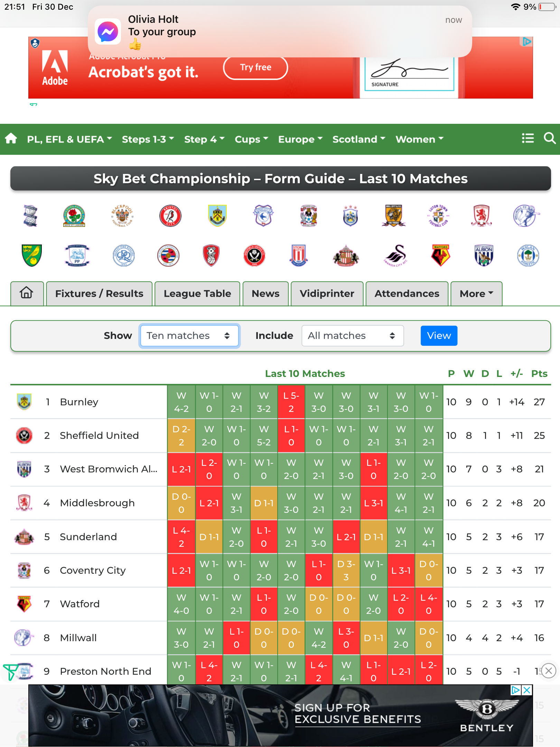The height and width of the screenshot is (747, 560).
Task: Select the Stoke City club crest
Action: 299,255
